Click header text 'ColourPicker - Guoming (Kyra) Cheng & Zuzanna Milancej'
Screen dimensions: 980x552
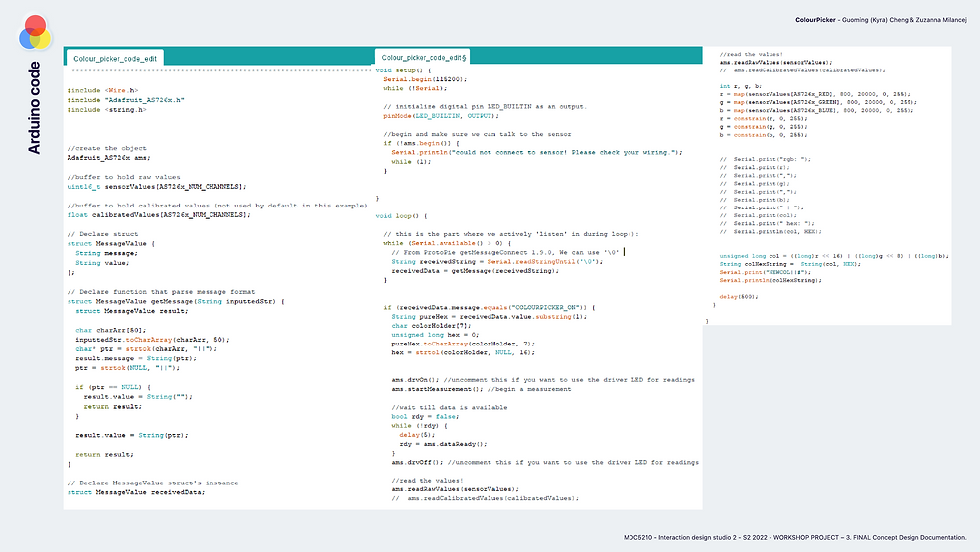[881, 20]
